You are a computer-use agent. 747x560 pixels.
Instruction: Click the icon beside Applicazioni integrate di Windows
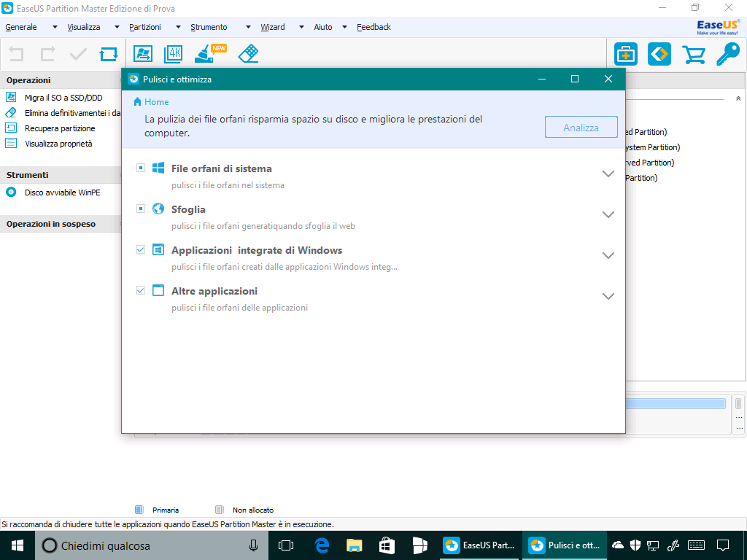pos(158,249)
